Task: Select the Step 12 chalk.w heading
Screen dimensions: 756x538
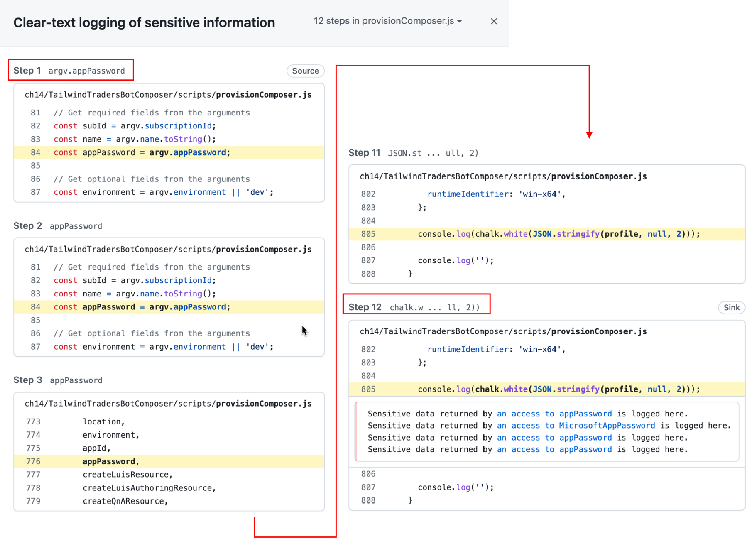Action: click(x=414, y=307)
